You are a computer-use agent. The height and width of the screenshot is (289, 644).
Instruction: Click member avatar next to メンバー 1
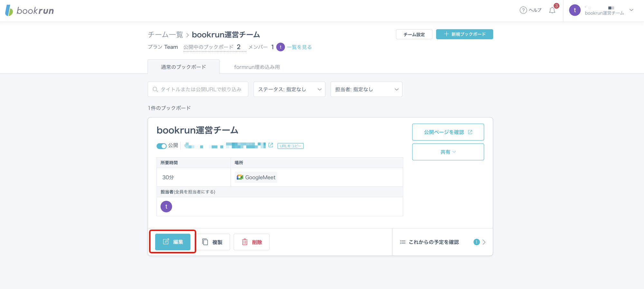point(280,47)
